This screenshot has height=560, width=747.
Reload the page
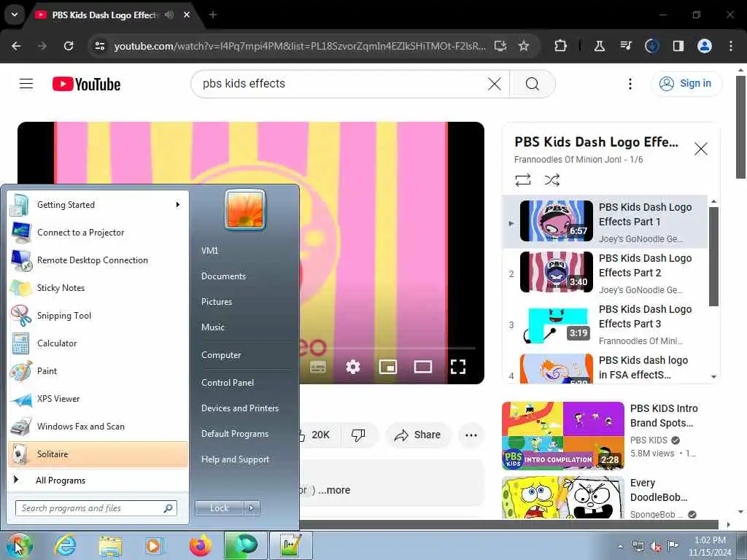pyautogui.click(x=69, y=46)
